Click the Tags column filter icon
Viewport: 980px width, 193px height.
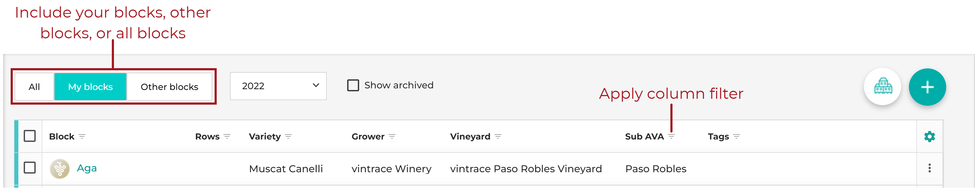[x=736, y=136]
